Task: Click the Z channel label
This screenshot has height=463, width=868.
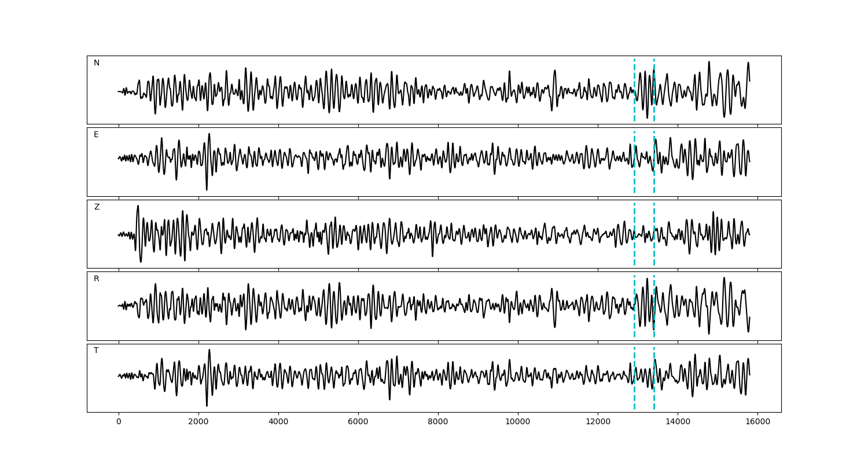Action: (x=97, y=207)
